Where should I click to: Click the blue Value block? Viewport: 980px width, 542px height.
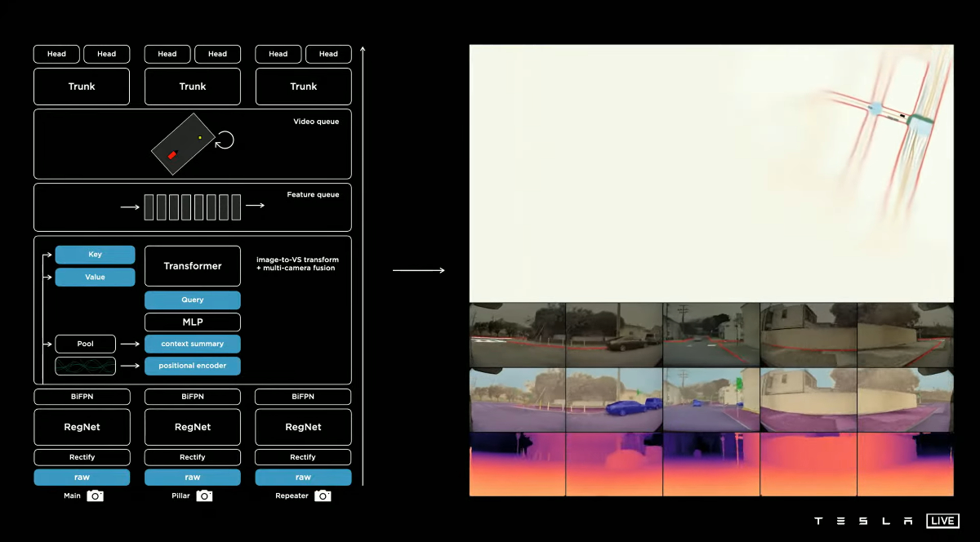(x=95, y=278)
